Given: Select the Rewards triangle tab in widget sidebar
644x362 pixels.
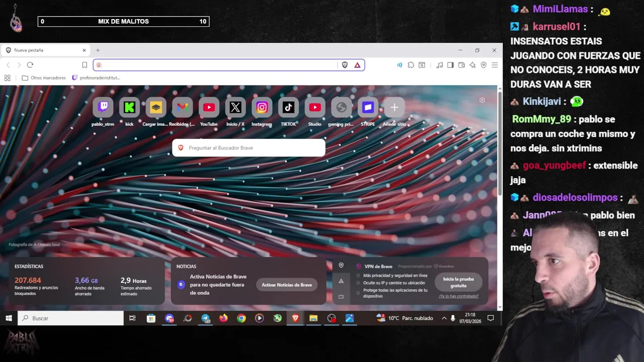Looking at the screenshot, I should coord(341,281).
